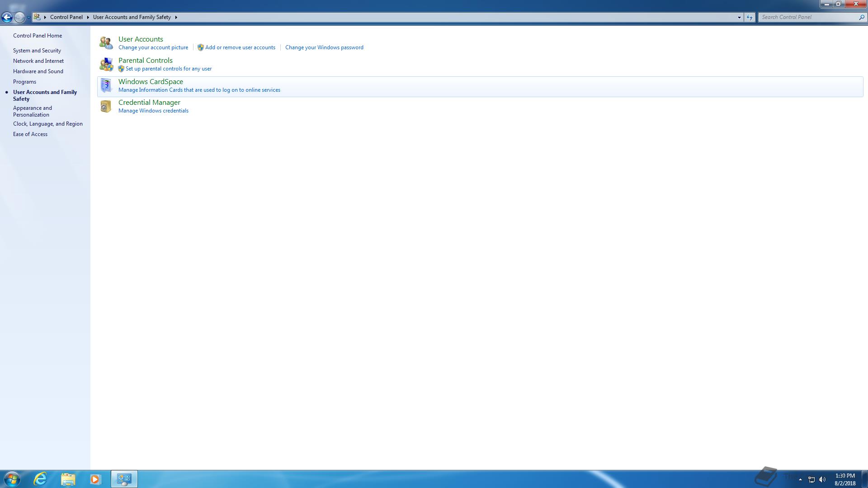Click Set up parental controls for any user
Viewport: 868px width, 488px height.
(x=169, y=69)
